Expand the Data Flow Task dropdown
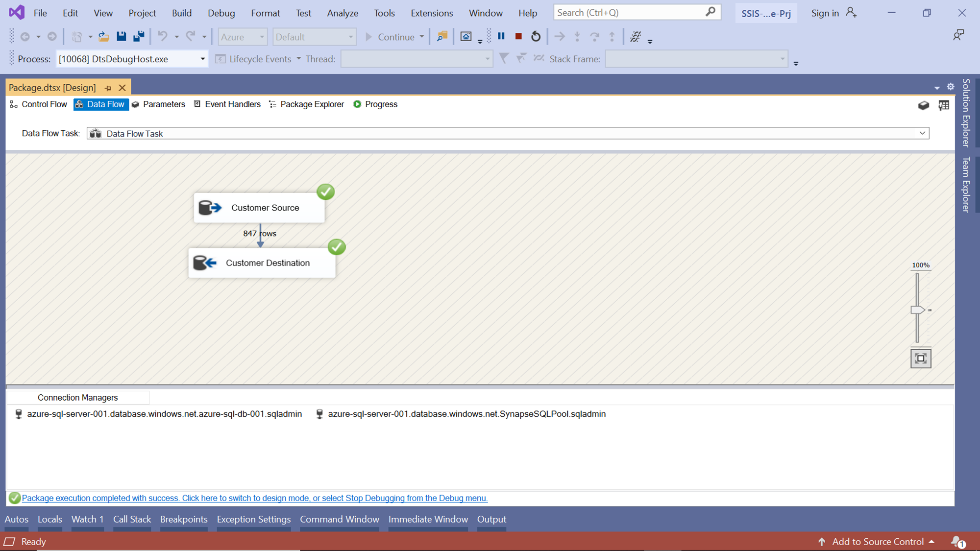Screen dimensions: 980x551 pyautogui.click(x=922, y=133)
